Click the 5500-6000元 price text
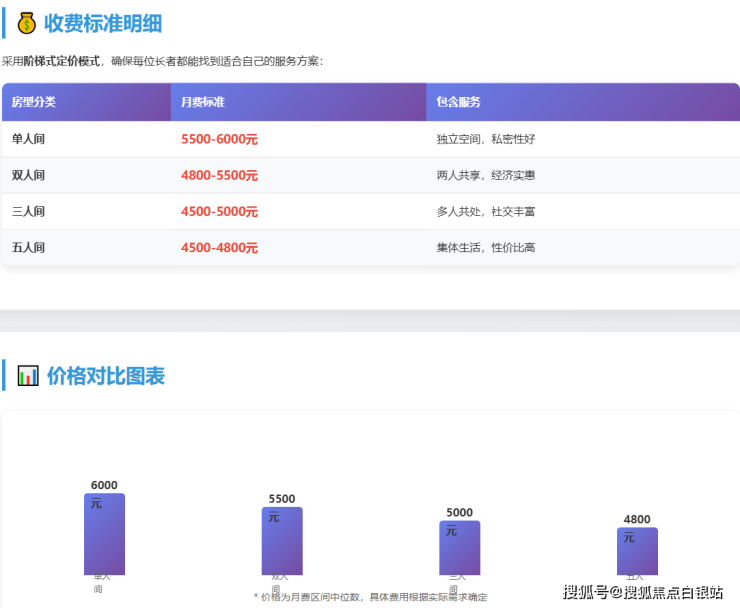The width and height of the screenshot is (740, 608). (x=219, y=139)
